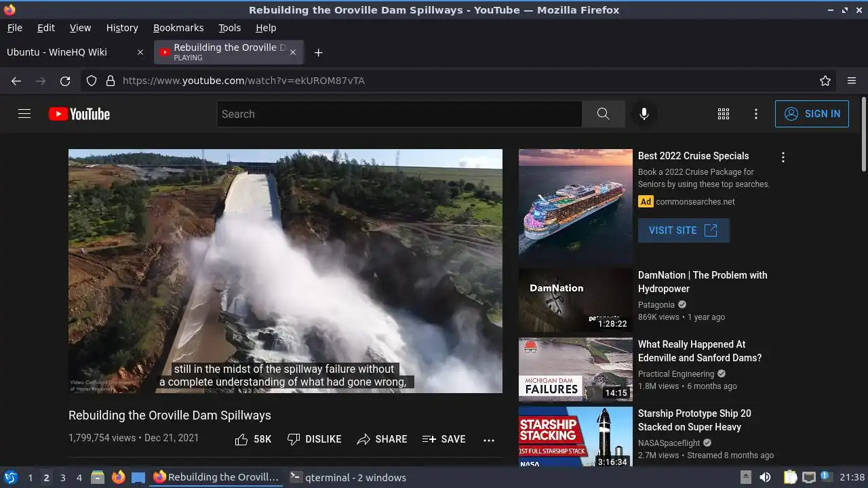Click the show desktop taskbar icon
Screen dimensions: 868x488
[x=138, y=477]
